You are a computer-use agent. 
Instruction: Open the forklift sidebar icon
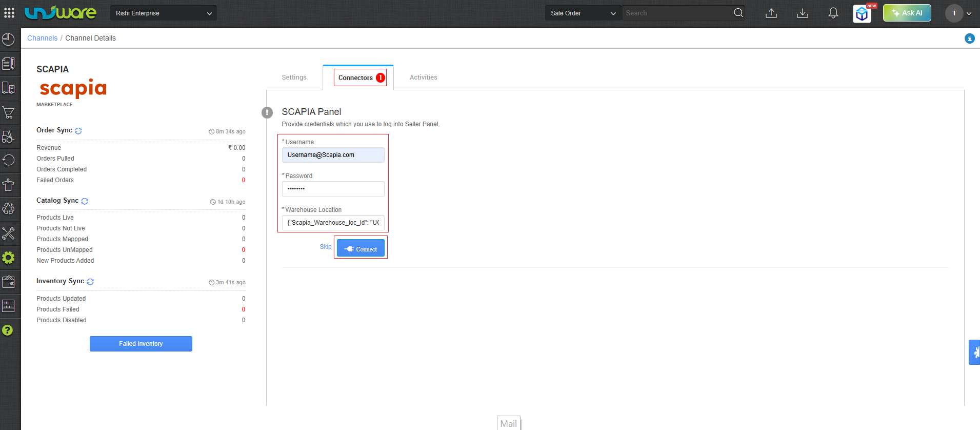(x=9, y=136)
